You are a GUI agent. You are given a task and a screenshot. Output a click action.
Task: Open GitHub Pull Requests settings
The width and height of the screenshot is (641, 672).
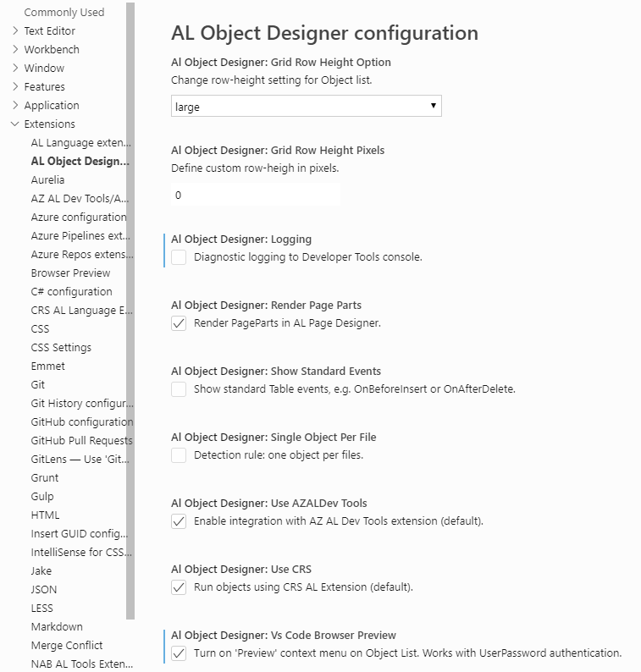pyautogui.click(x=82, y=441)
